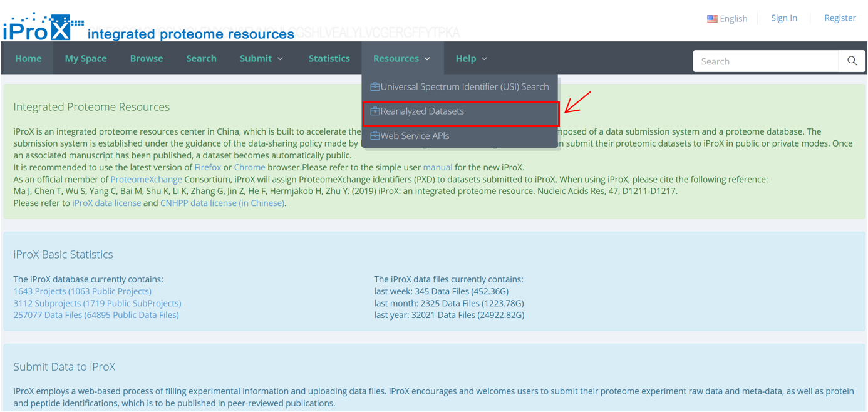The height and width of the screenshot is (412, 868).
Task: Open My Space in navigation bar
Action: point(86,58)
